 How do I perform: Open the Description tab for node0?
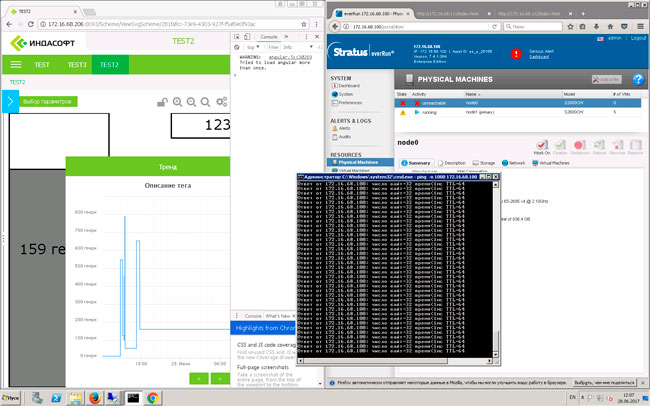[x=452, y=163]
